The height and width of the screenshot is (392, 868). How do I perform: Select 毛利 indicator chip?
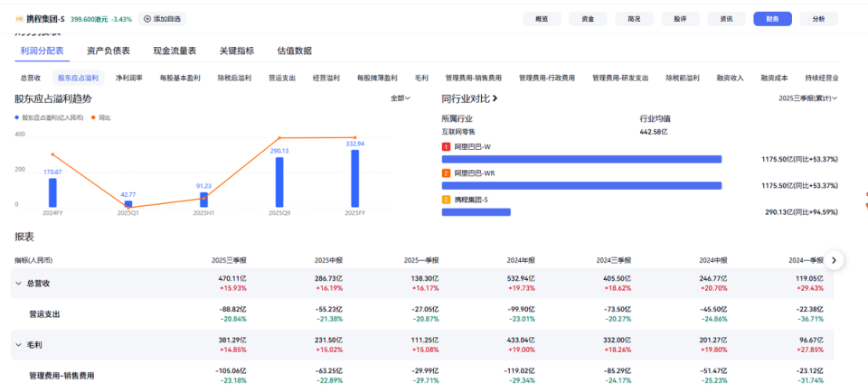coord(421,78)
